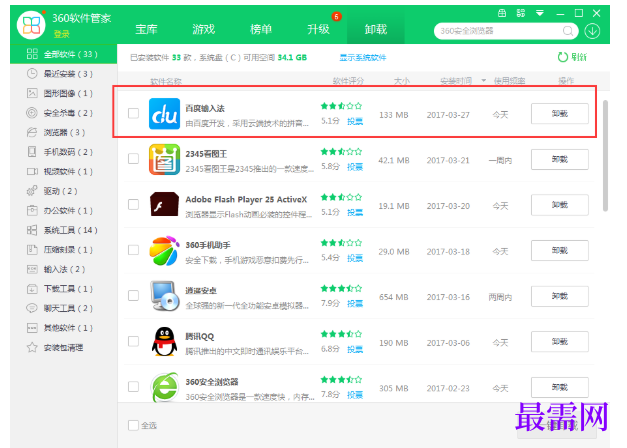Uninstall 360安全浏览器 with 卸载 button
This screenshot has width=627, height=448.
(559, 387)
